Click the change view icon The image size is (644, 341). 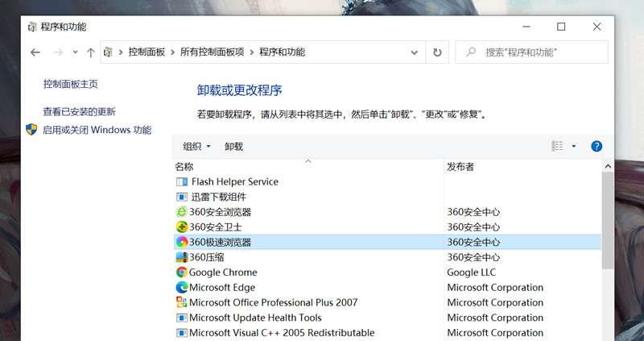[557, 146]
